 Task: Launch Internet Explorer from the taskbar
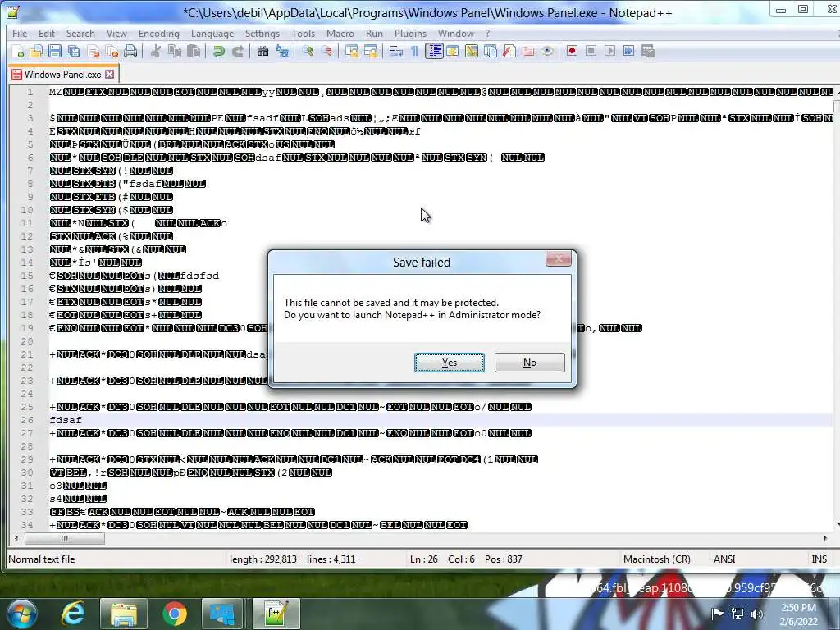73,614
